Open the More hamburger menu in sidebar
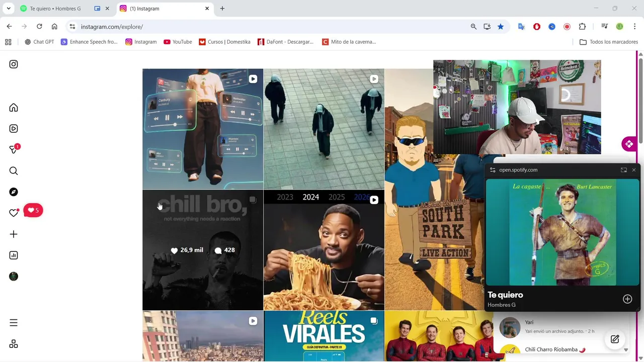Screen dimensions: 644x362 14,323
